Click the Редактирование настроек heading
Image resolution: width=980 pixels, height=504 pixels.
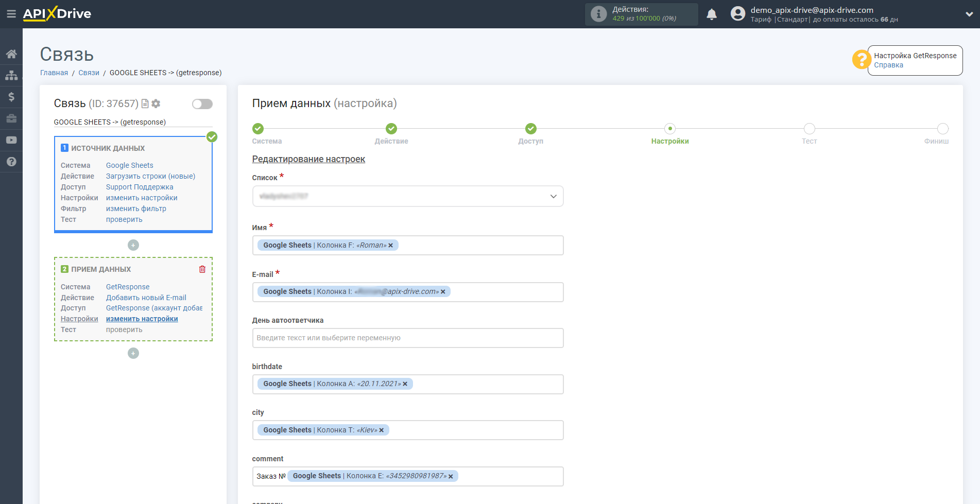point(308,159)
